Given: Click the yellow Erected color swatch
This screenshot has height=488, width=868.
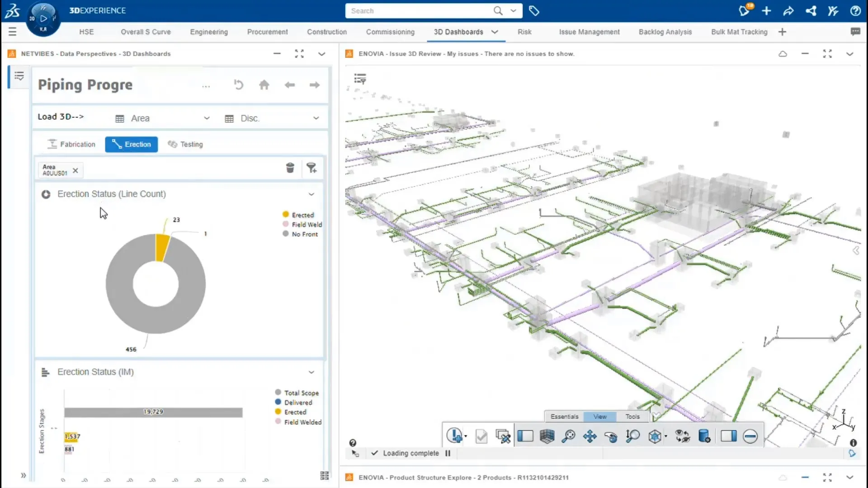Looking at the screenshot, I should [285, 215].
